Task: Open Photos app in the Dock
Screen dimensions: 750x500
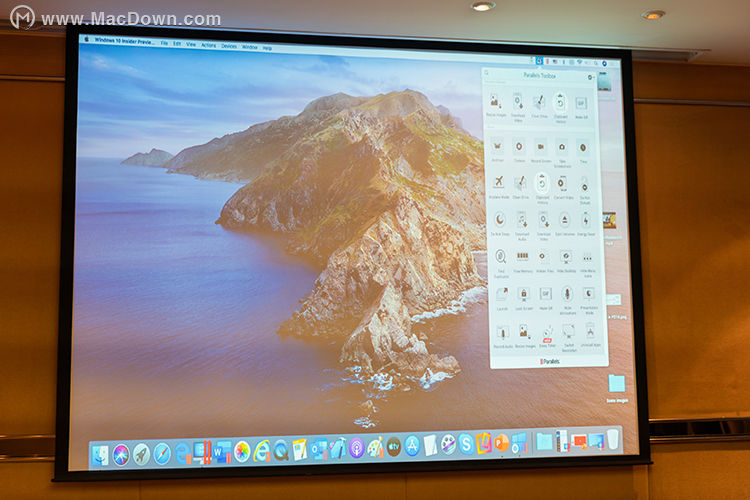Action: click(242, 452)
